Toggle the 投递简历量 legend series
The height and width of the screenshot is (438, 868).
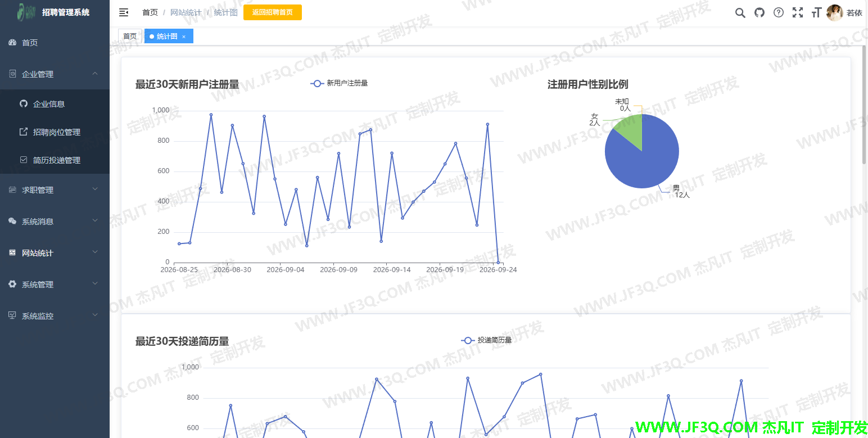[x=486, y=340]
